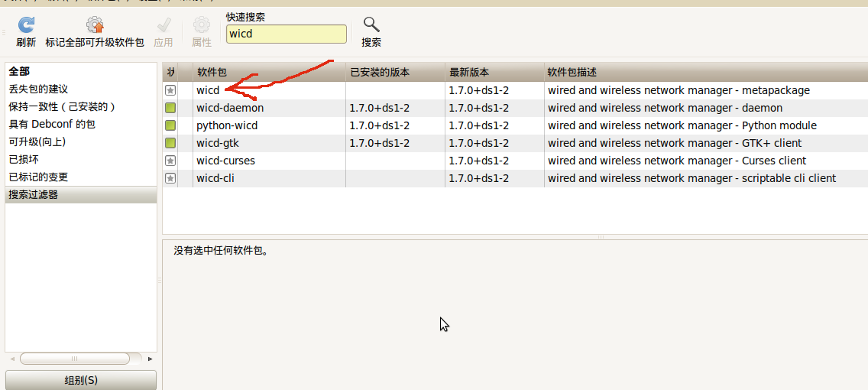Select the 已损坏 (broken) filter

click(x=81, y=160)
